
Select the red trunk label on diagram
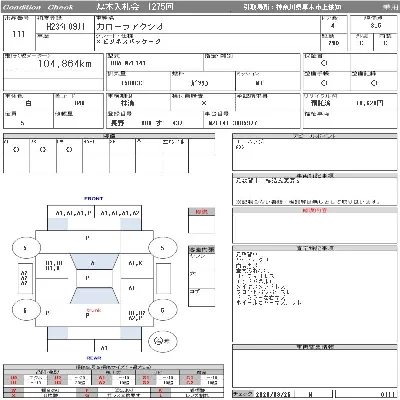pyautogui.click(x=94, y=310)
